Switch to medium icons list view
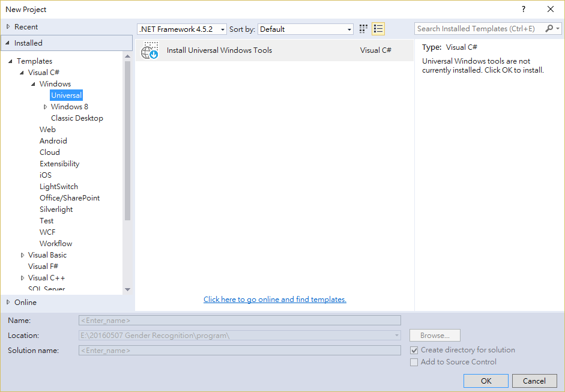Viewport: 565px width, 392px height. click(378, 29)
